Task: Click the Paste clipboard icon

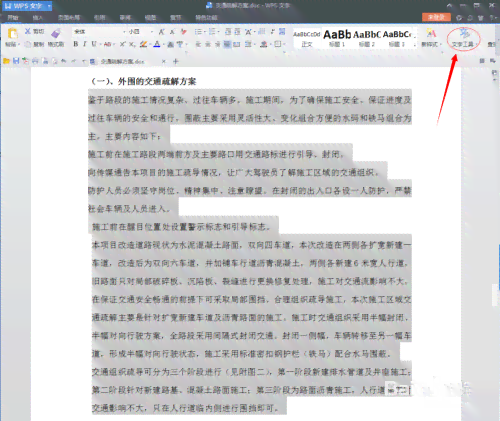Action: click(12, 34)
